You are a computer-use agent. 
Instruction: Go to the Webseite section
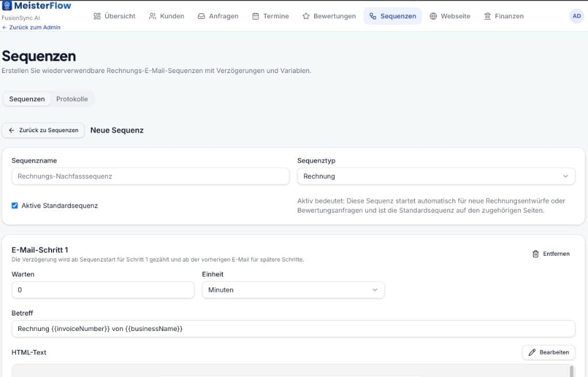pyautogui.click(x=450, y=16)
